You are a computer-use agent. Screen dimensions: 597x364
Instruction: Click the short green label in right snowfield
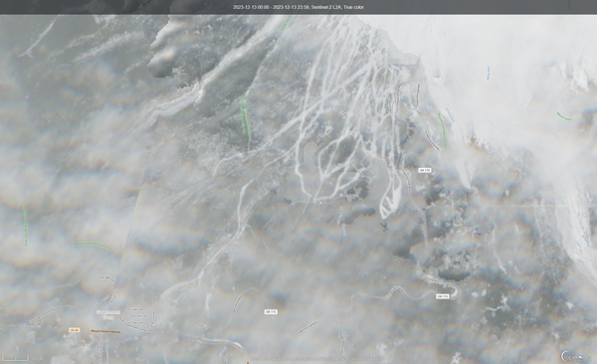(x=564, y=116)
